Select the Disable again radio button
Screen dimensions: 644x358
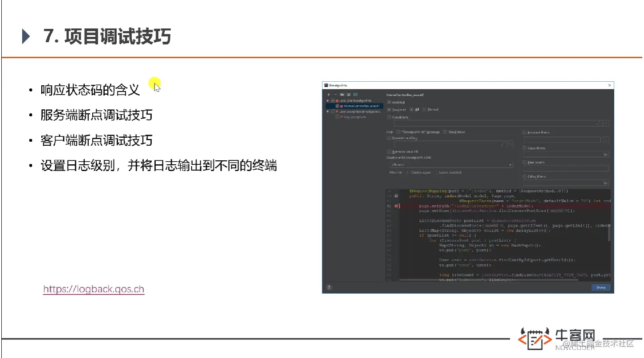[407, 172]
